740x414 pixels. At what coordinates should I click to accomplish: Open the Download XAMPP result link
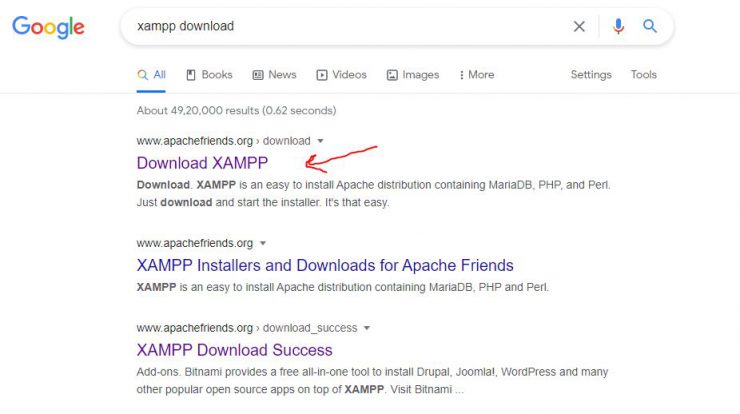(202, 163)
